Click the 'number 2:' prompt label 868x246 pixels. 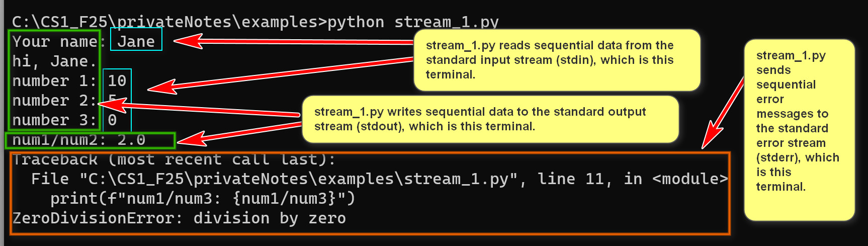[54, 101]
